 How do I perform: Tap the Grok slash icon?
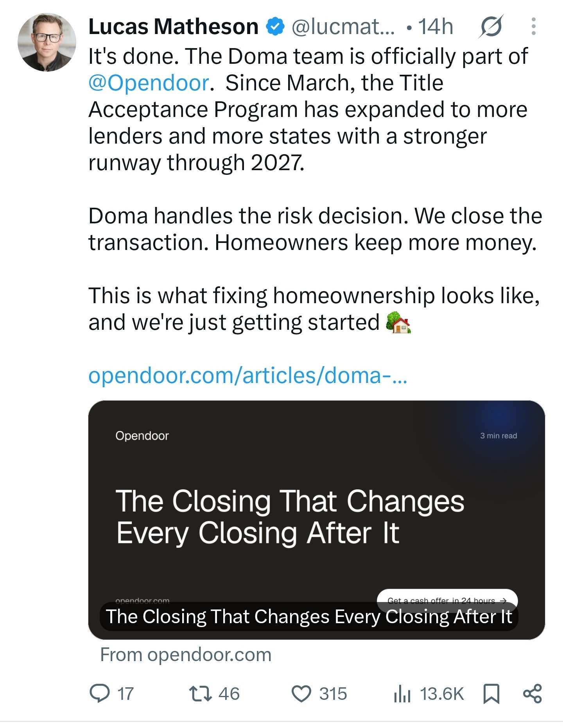point(491,27)
